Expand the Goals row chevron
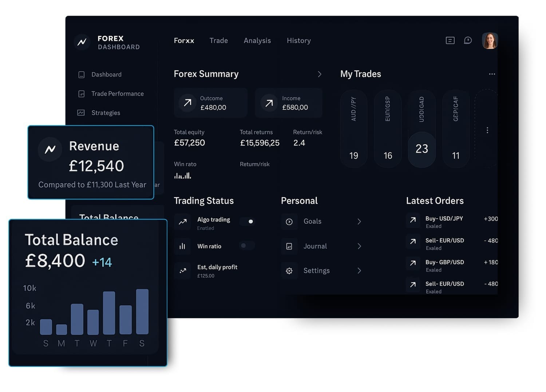 tap(359, 222)
